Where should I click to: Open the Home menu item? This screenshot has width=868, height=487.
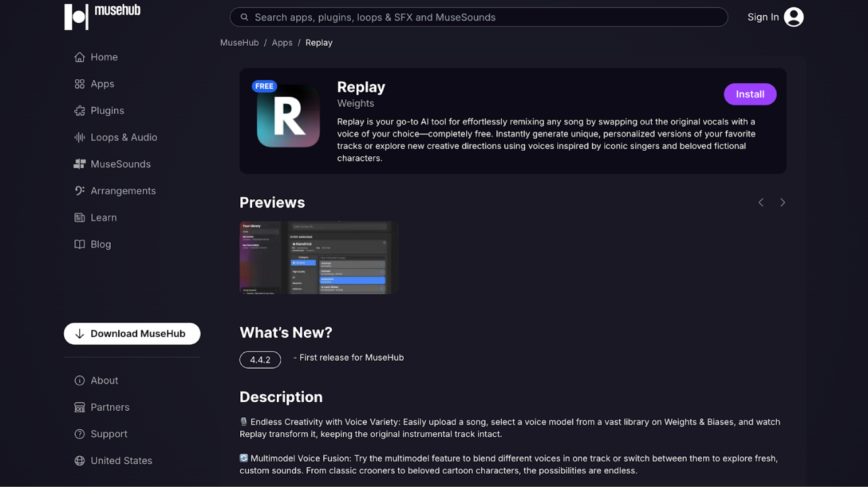click(x=104, y=57)
